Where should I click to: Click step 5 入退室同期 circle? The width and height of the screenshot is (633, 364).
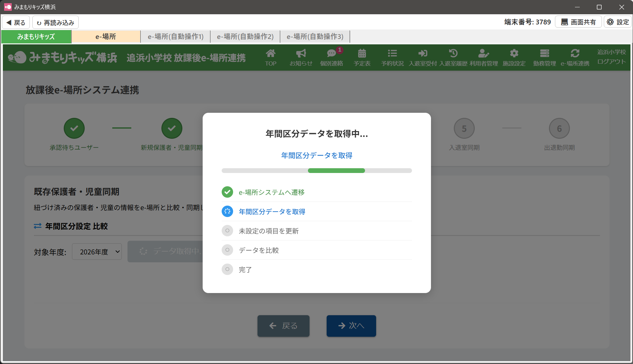click(464, 129)
